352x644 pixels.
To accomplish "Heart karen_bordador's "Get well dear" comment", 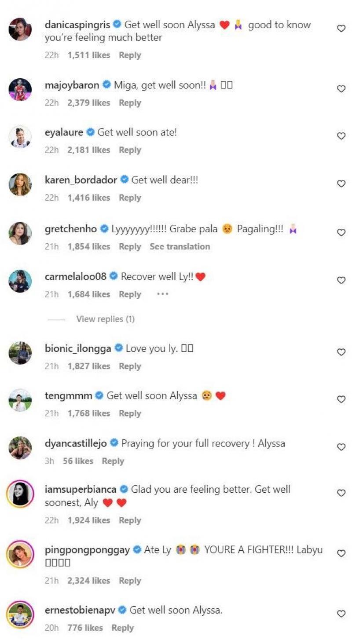I will [341, 184].
